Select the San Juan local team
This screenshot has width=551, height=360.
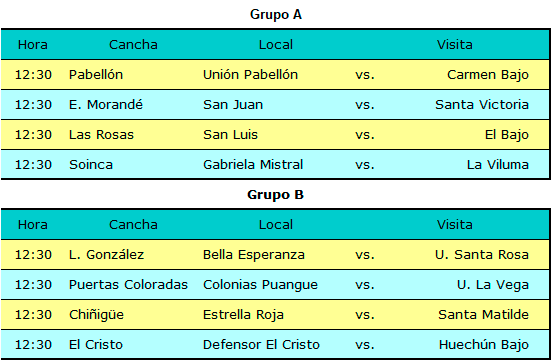pyautogui.click(x=233, y=105)
